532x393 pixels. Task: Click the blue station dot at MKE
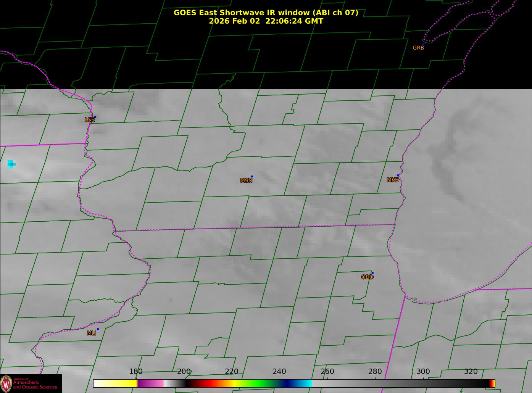pos(398,176)
